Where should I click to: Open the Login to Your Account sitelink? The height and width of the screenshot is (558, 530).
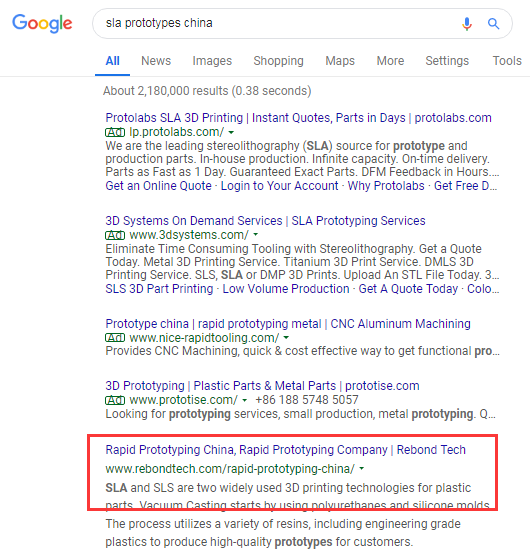click(x=279, y=186)
